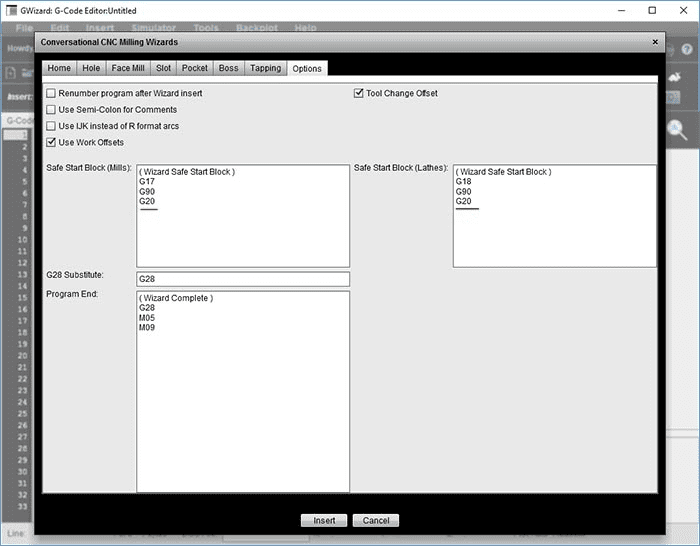Uncheck Use Work Offsets
The image size is (700, 546).
click(51, 142)
